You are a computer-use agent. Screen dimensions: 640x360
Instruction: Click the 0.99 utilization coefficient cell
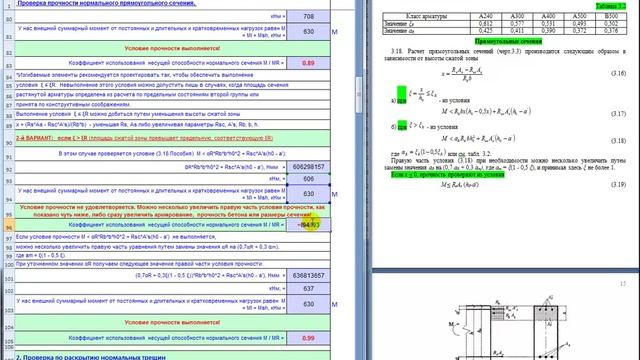309,338
